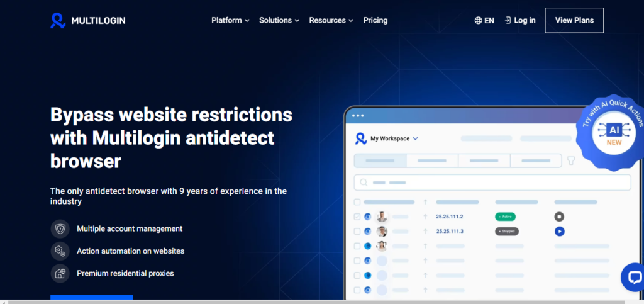The image size is (644, 304).
Task: Click the AI NEW Quick Actions badge
Action: tap(611, 132)
